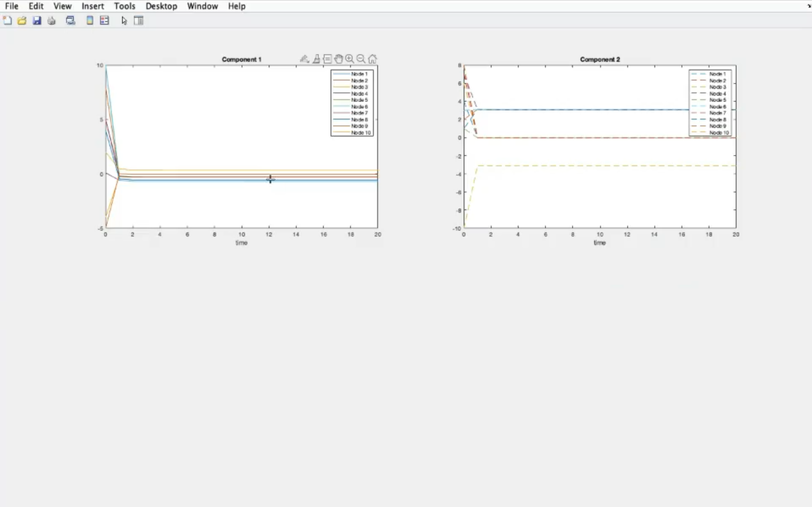The width and height of the screenshot is (812, 507).
Task: Print the figure with the printer icon
Action: coord(51,21)
